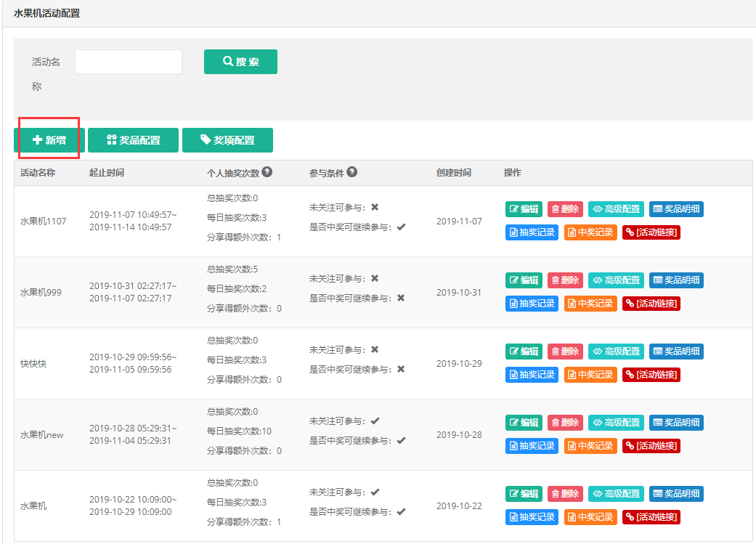Delete the 水果机1107 activity

[x=565, y=209]
